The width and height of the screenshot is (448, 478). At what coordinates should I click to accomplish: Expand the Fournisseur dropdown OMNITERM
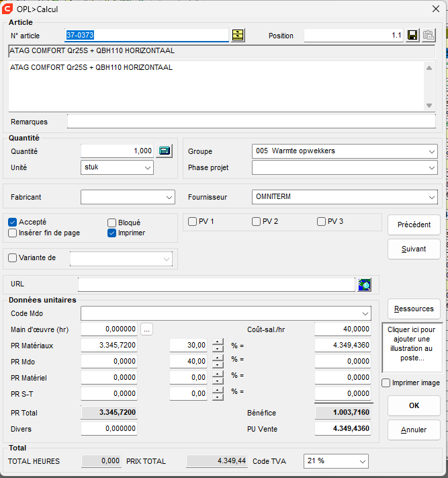coord(345,197)
